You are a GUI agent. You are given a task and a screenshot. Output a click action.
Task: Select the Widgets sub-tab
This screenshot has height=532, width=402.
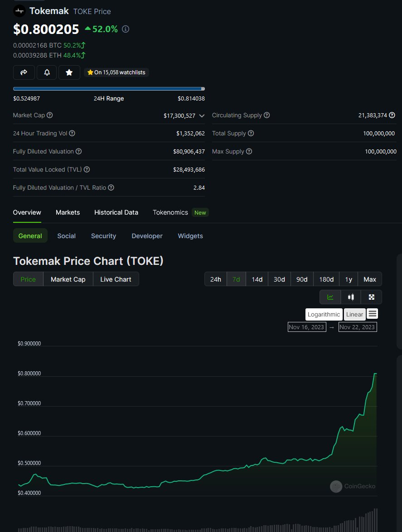190,236
